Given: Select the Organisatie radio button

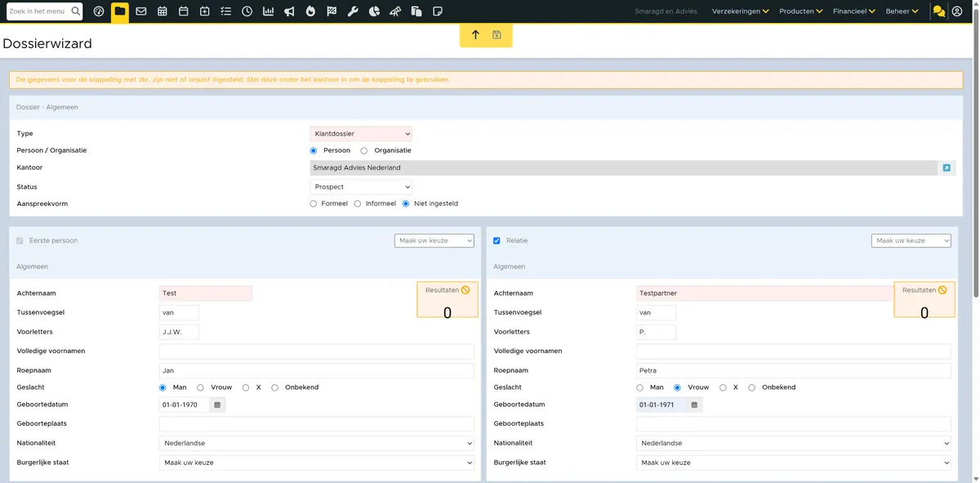Looking at the screenshot, I should 364,150.
